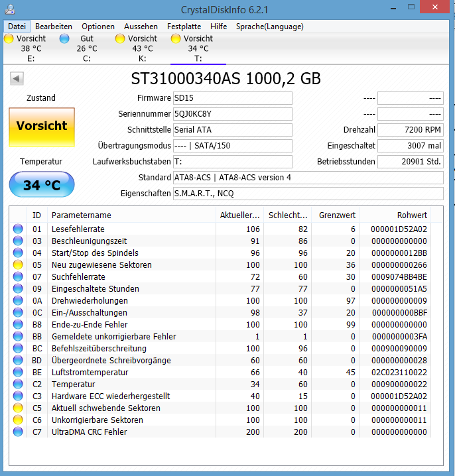Click the Schnittstelle field Serial ATA
This screenshot has height=476, width=455.
[233, 130]
